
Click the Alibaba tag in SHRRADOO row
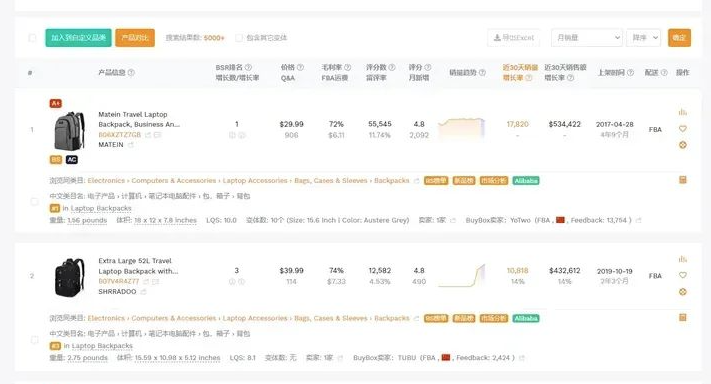[526, 318]
